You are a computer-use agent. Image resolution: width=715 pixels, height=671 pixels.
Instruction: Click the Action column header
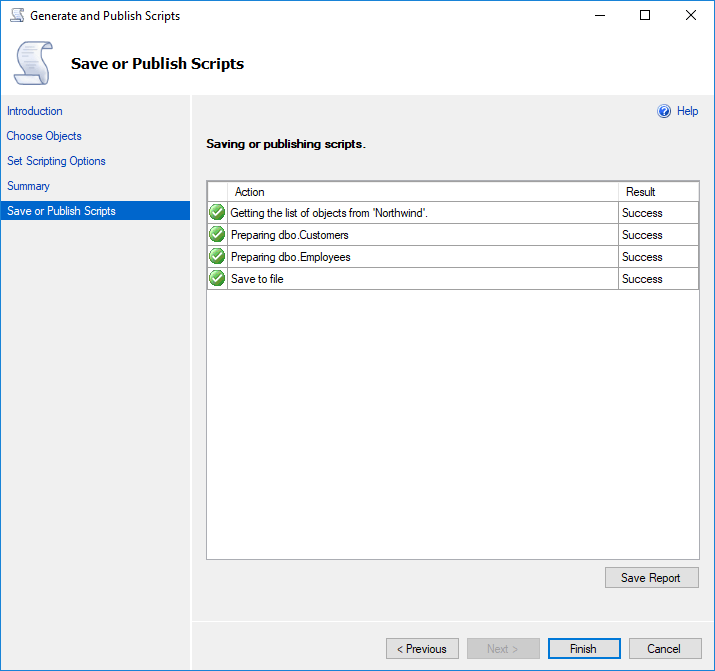(250, 192)
